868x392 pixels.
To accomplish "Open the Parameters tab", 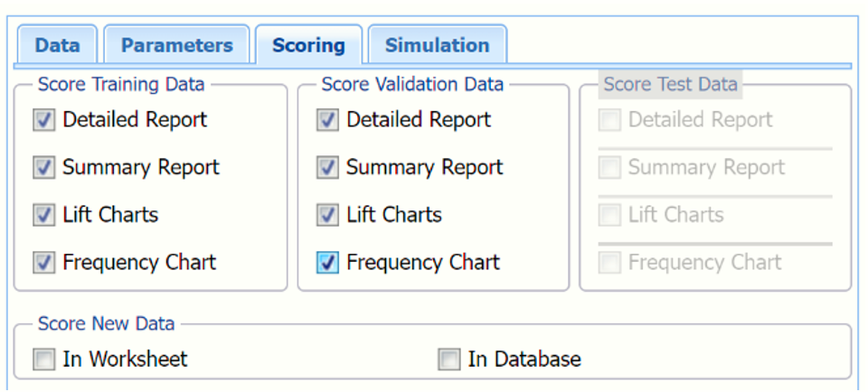I will click(x=176, y=45).
